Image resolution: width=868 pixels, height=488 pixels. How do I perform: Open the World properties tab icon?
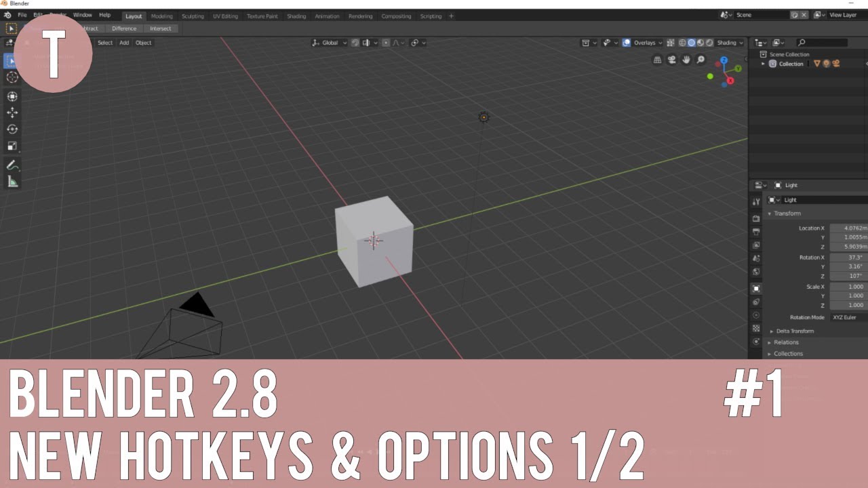tap(756, 272)
